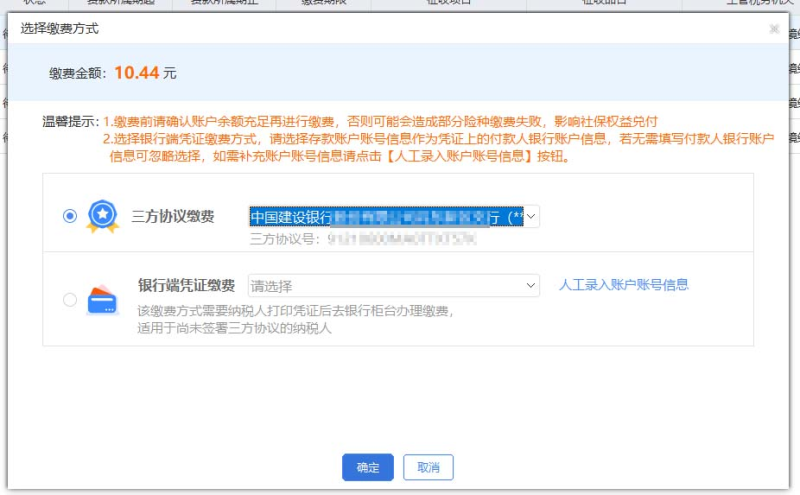Open the 中国建设银行 account dropdown
The width and height of the screenshot is (800, 495).
click(385, 217)
